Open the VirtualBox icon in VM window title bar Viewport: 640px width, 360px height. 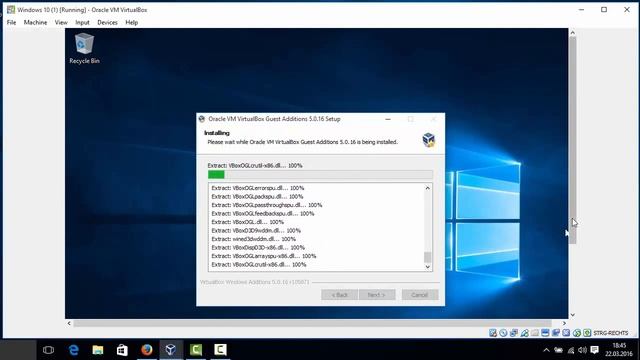11,9
